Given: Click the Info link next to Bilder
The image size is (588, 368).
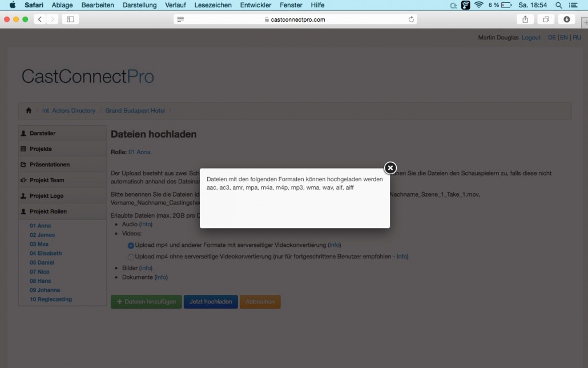Looking at the screenshot, I should coord(146,268).
